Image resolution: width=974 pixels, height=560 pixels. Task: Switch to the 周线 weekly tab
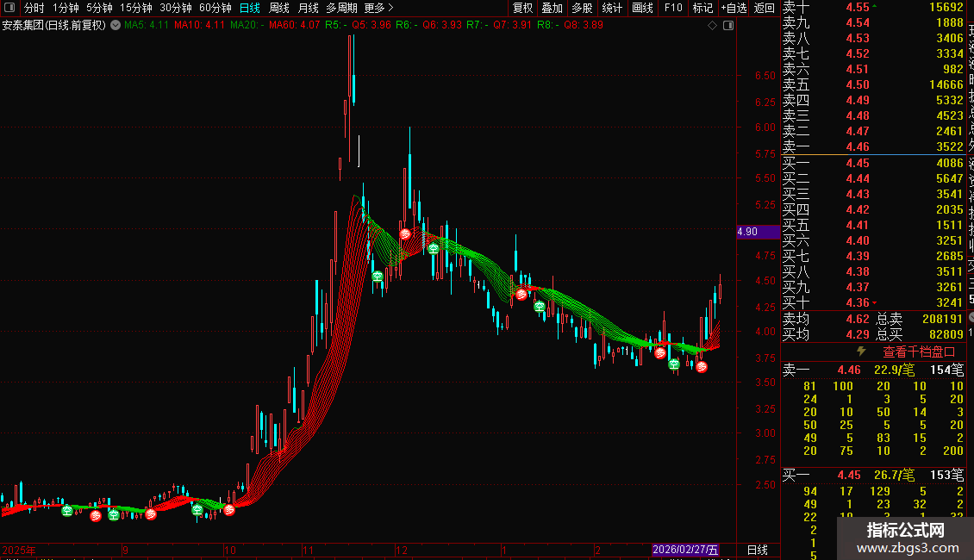(279, 8)
